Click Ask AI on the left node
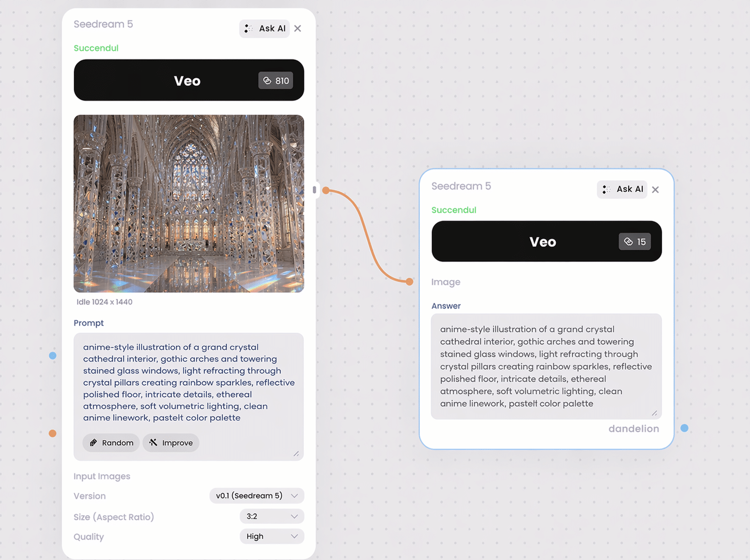The image size is (750, 560). 264,28
